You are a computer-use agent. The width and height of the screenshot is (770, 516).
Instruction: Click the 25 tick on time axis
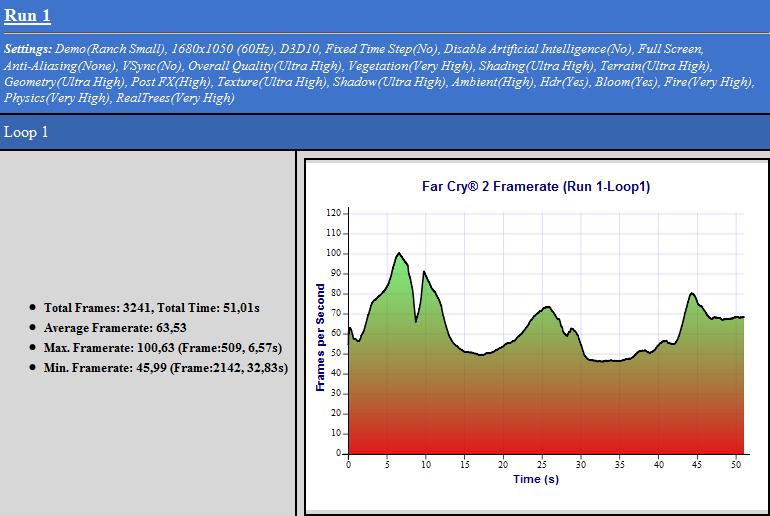click(x=542, y=464)
